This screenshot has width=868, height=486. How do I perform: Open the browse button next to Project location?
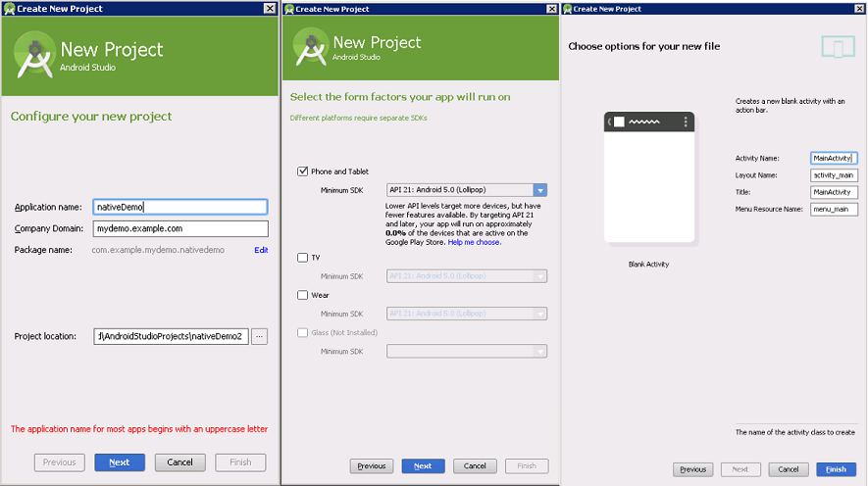259,336
